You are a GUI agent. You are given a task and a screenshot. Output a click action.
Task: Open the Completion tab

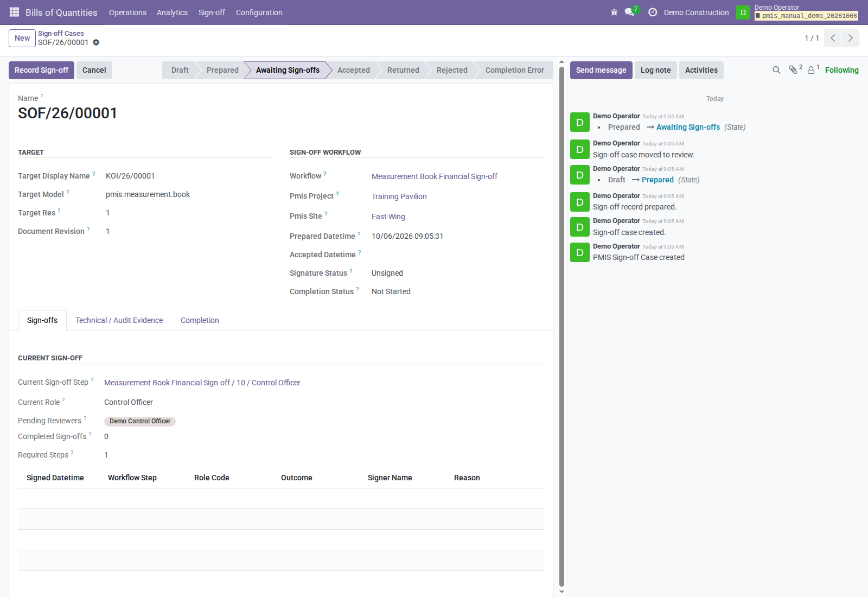point(200,320)
